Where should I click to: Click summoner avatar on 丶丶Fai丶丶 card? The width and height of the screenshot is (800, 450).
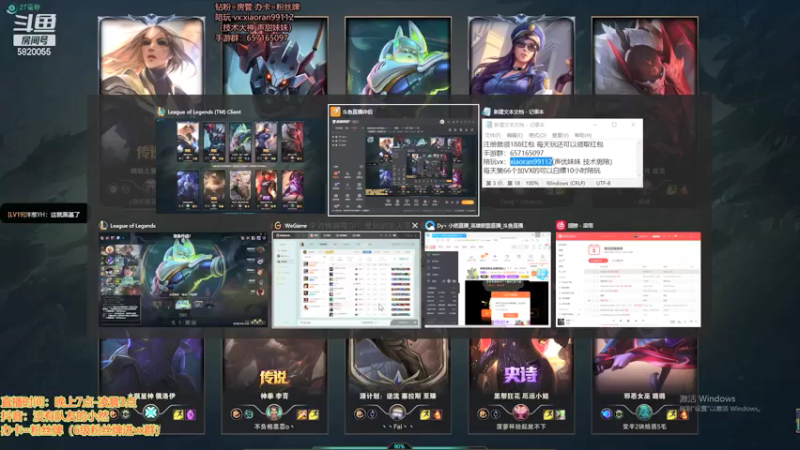click(397, 412)
